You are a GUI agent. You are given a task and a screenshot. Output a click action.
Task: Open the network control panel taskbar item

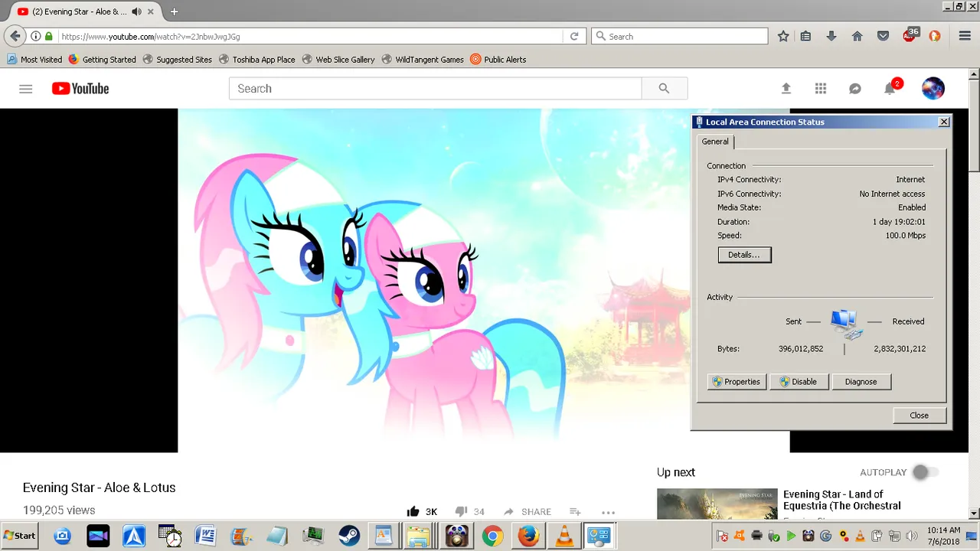tap(599, 536)
